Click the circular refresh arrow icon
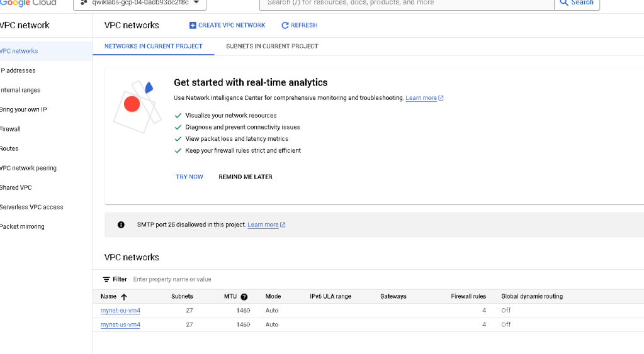 coord(285,25)
